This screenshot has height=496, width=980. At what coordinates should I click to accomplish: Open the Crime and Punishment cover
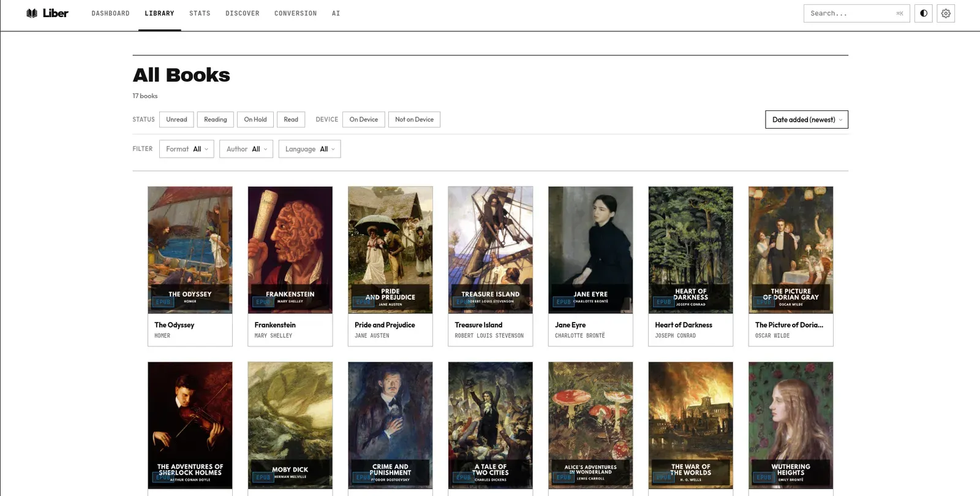click(390, 425)
